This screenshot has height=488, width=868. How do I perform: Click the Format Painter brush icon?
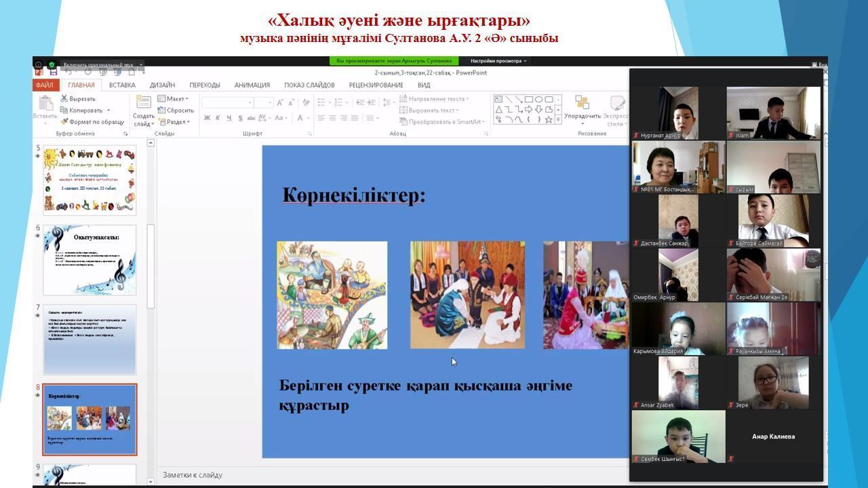pos(64,122)
